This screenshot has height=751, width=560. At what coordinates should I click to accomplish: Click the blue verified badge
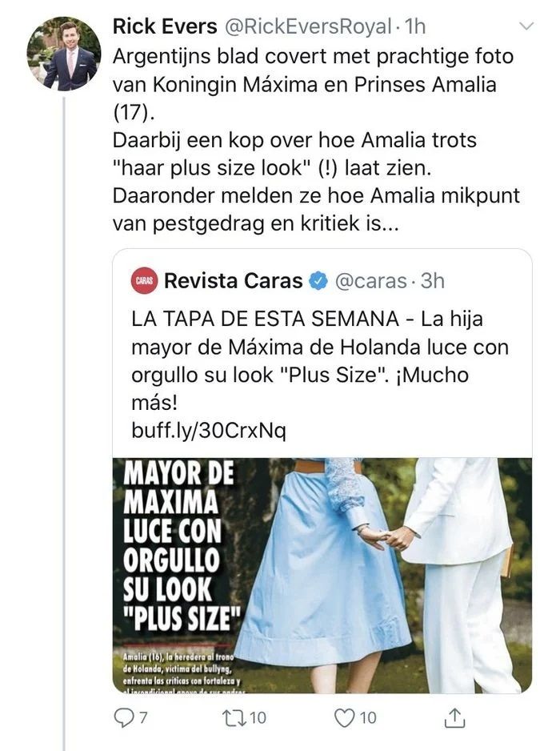click(318, 281)
